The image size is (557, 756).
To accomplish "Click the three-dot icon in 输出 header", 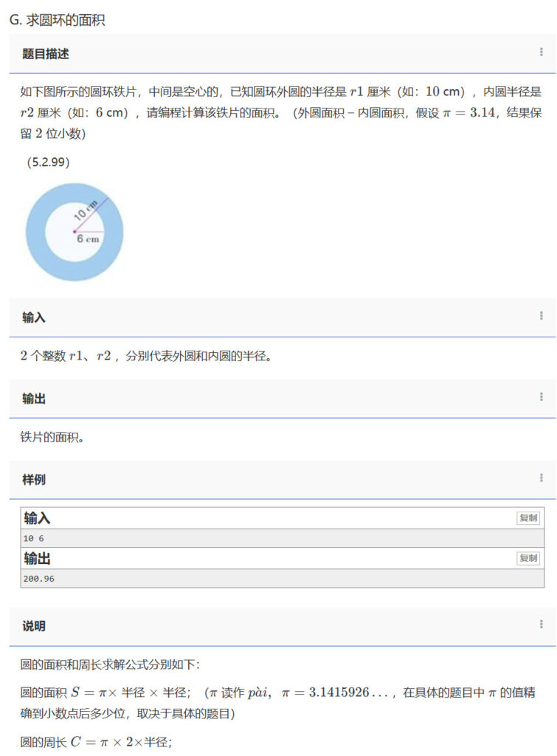I will (x=542, y=397).
